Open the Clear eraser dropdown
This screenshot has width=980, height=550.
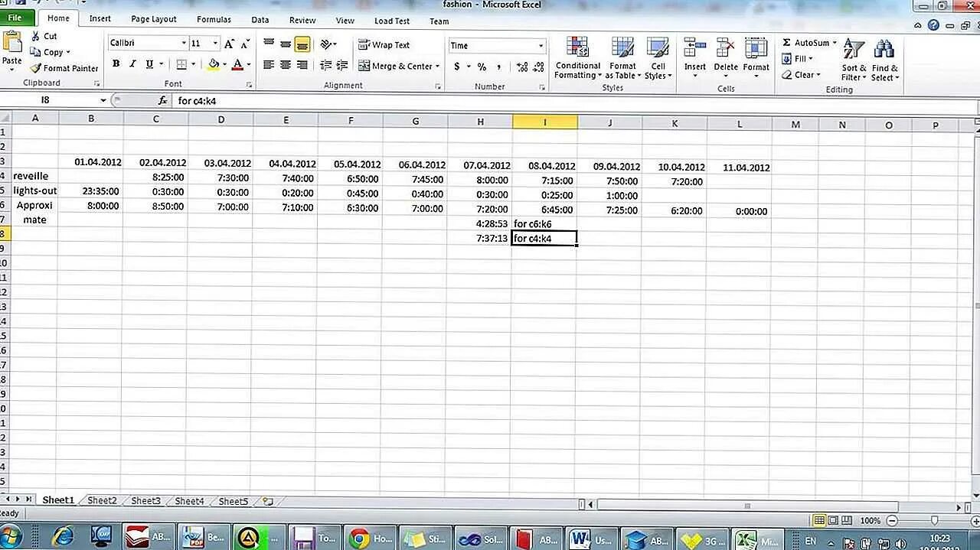click(x=801, y=75)
